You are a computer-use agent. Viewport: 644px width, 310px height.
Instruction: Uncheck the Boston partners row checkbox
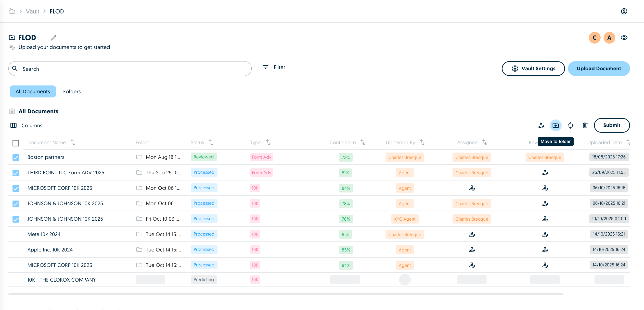16,157
